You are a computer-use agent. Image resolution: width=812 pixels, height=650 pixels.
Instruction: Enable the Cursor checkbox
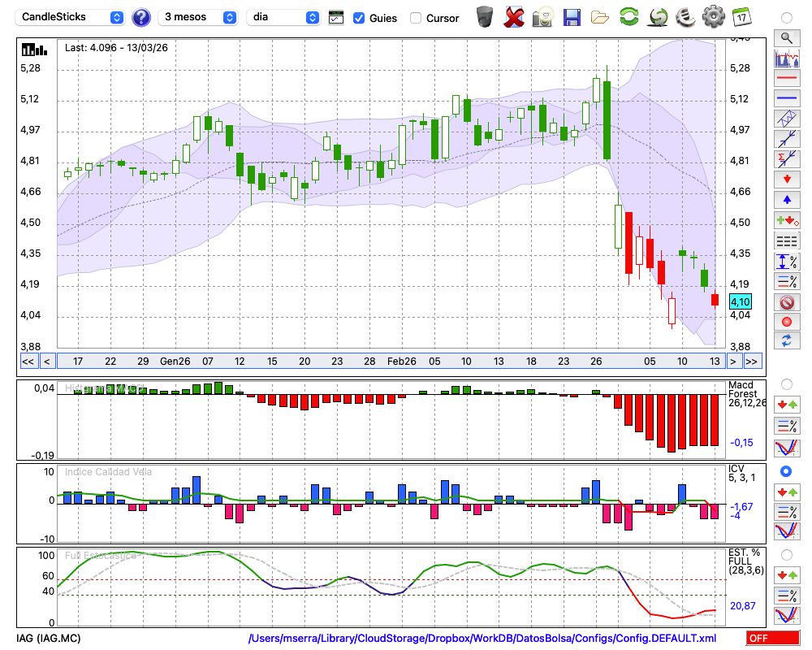(x=415, y=18)
